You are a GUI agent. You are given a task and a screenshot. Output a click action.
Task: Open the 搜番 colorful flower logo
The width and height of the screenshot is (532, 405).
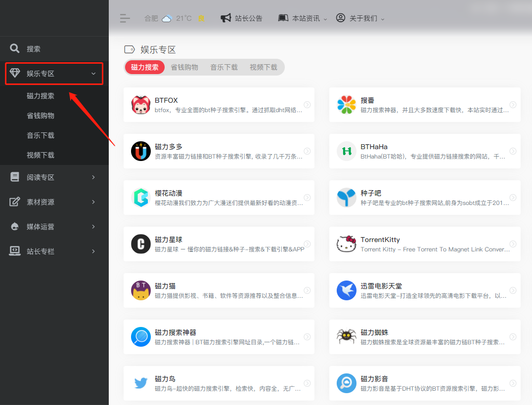pyautogui.click(x=347, y=105)
